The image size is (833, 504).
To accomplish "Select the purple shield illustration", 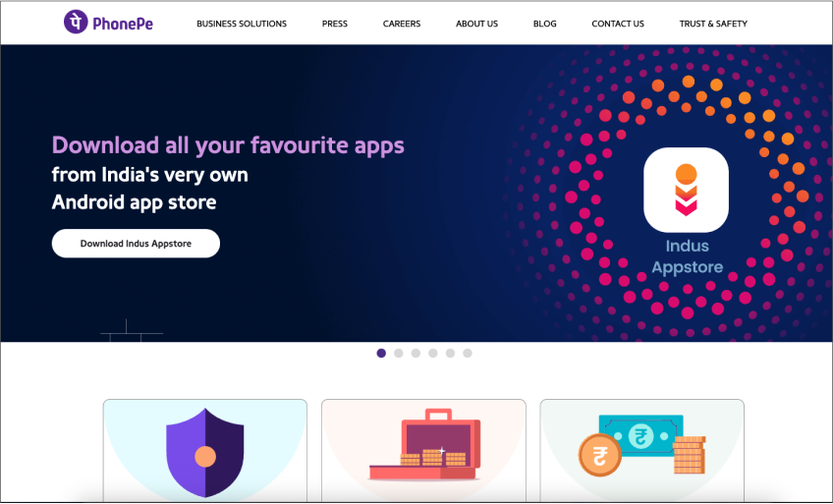I will (x=205, y=453).
